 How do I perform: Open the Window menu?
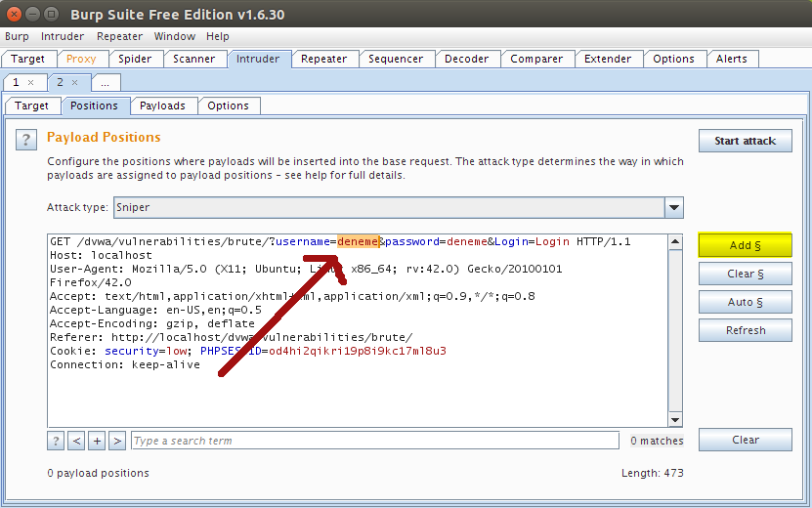(x=175, y=36)
